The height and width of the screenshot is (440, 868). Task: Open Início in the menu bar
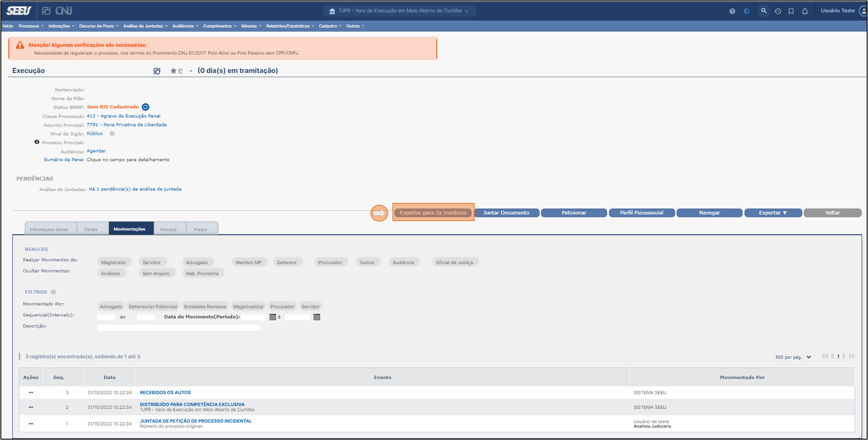click(8, 26)
